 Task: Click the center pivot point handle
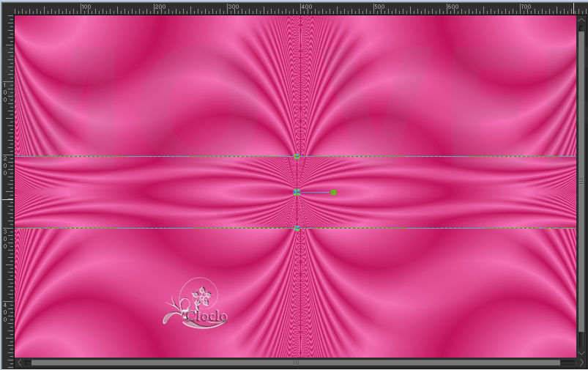(x=297, y=193)
